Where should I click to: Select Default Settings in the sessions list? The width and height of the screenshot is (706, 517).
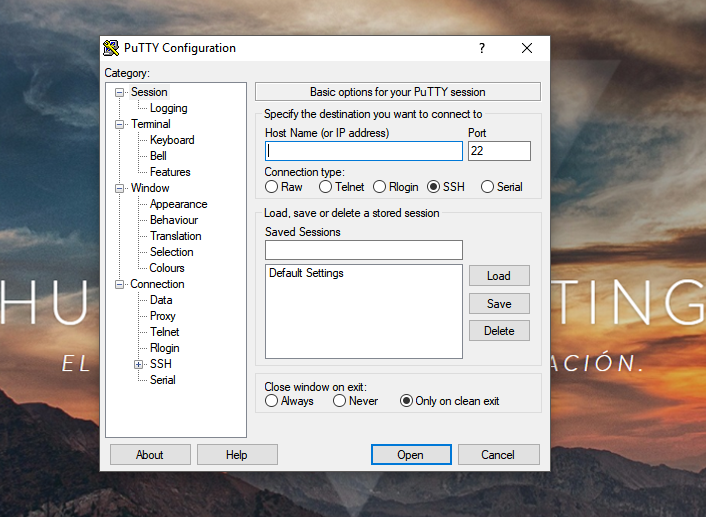tap(306, 273)
